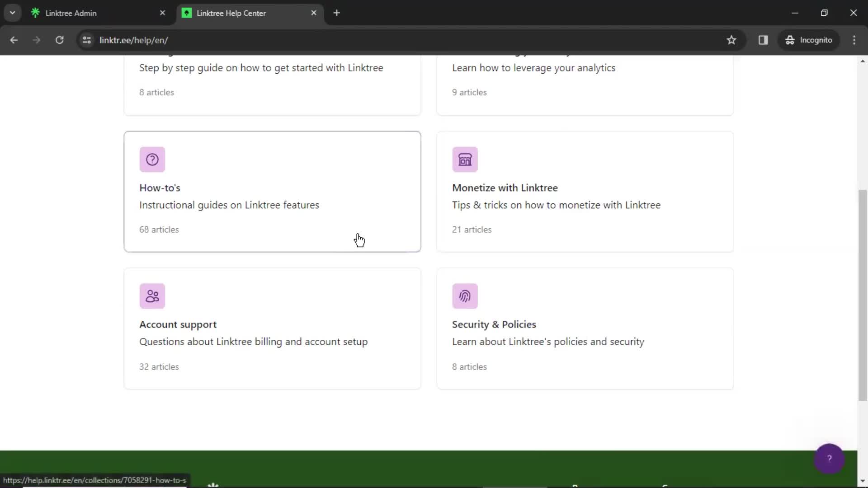Open the purple help chat bubble
This screenshot has width=868, height=488.
coord(829,459)
